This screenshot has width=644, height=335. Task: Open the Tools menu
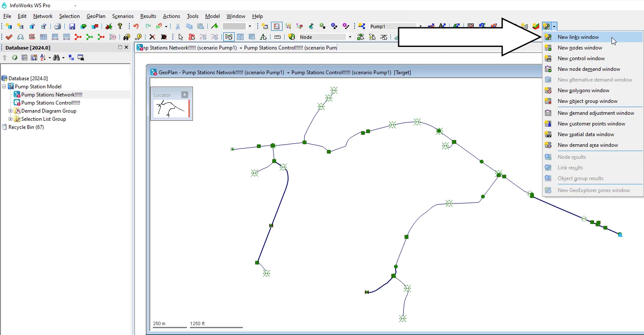[x=192, y=16]
